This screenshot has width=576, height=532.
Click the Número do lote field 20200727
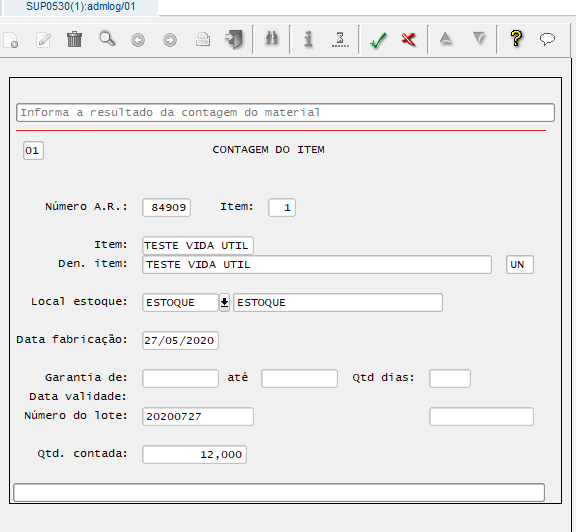coord(198,416)
